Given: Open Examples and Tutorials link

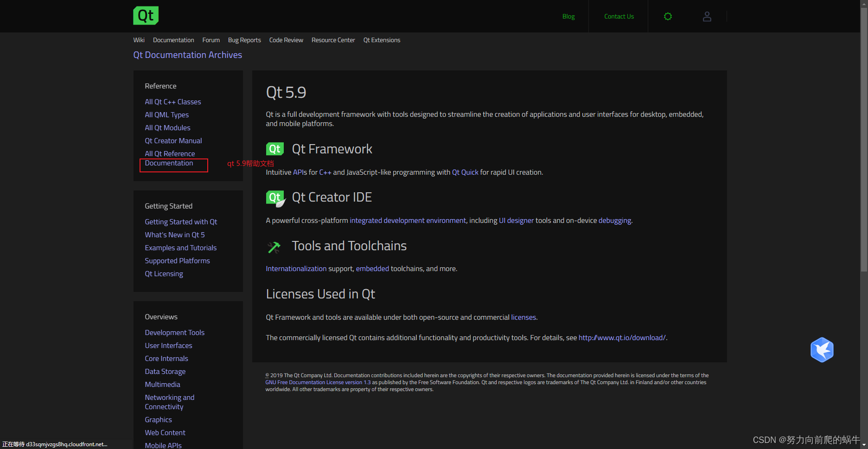Looking at the screenshot, I should (x=181, y=247).
